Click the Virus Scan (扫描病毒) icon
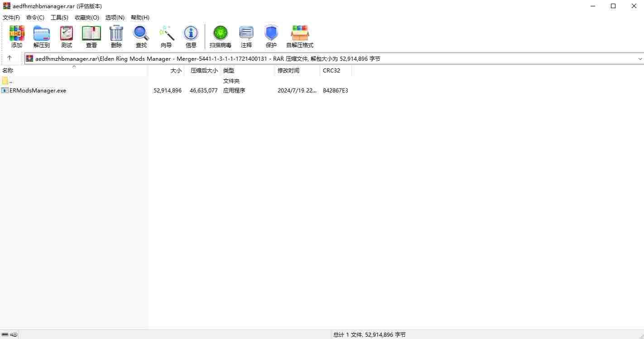The height and width of the screenshot is (339, 644). click(x=221, y=33)
